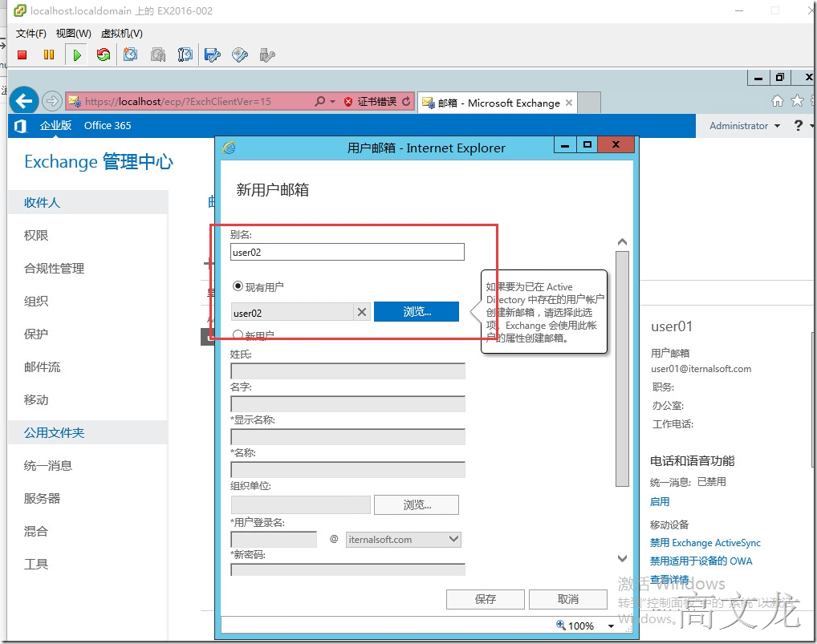Open the snapshot manager toolbar icon
The image size is (817, 644).
coord(185,55)
